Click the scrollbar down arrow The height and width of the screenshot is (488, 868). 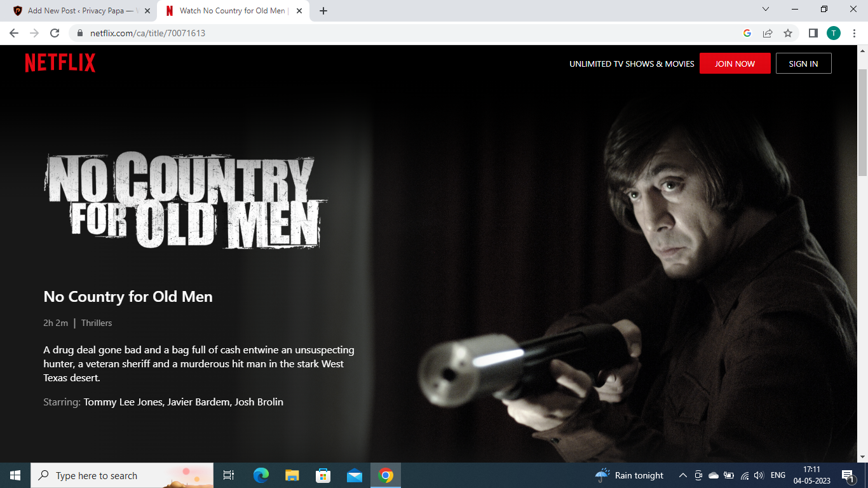(x=862, y=457)
